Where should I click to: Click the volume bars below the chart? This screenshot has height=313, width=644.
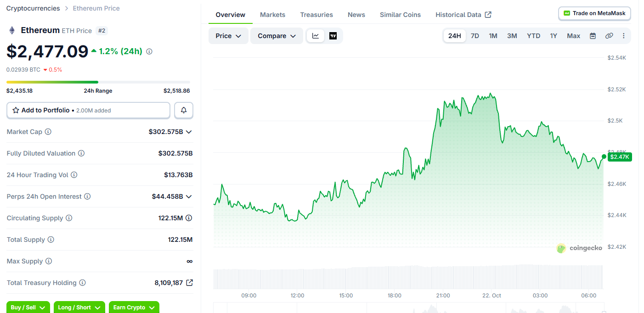408,277
